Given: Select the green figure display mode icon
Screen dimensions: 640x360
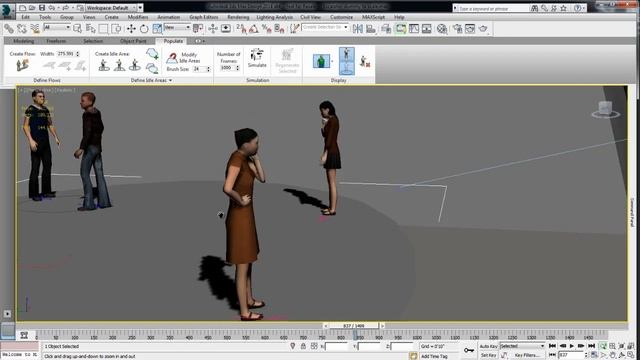Looking at the screenshot, I should pos(321,61).
